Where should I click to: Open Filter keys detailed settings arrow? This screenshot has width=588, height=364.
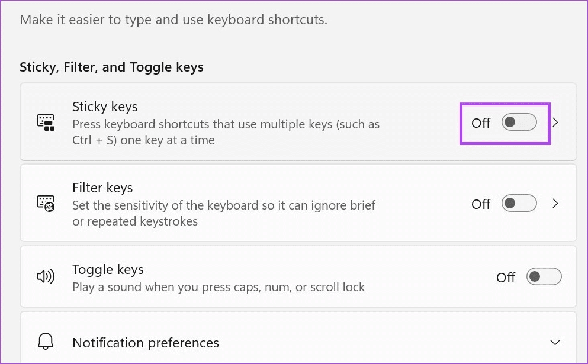point(555,203)
